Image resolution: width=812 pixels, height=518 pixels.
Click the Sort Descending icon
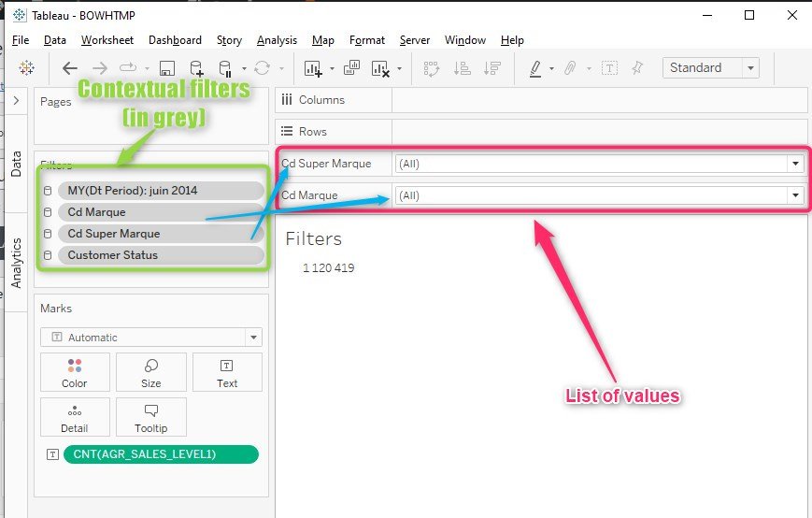click(491, 68)
